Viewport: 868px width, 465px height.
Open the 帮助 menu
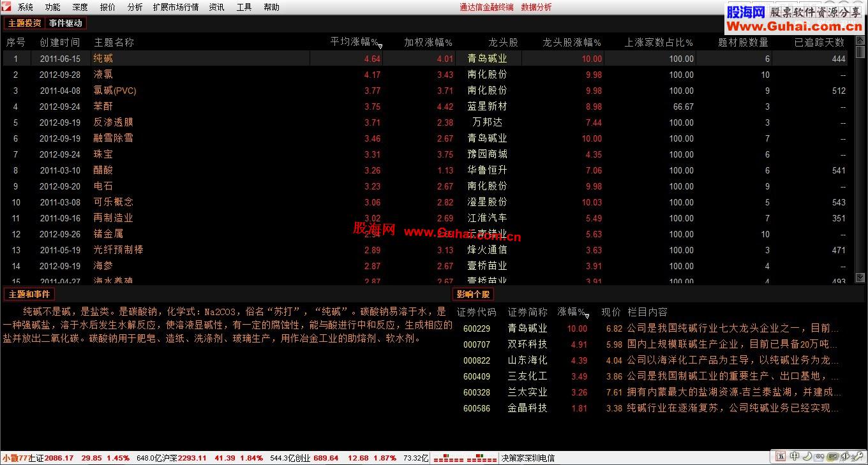pyautogui.click(x=271, y=7)
